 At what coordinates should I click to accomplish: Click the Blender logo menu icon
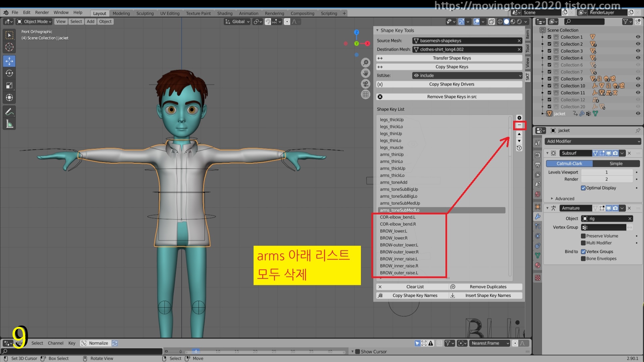coord(6,12)
